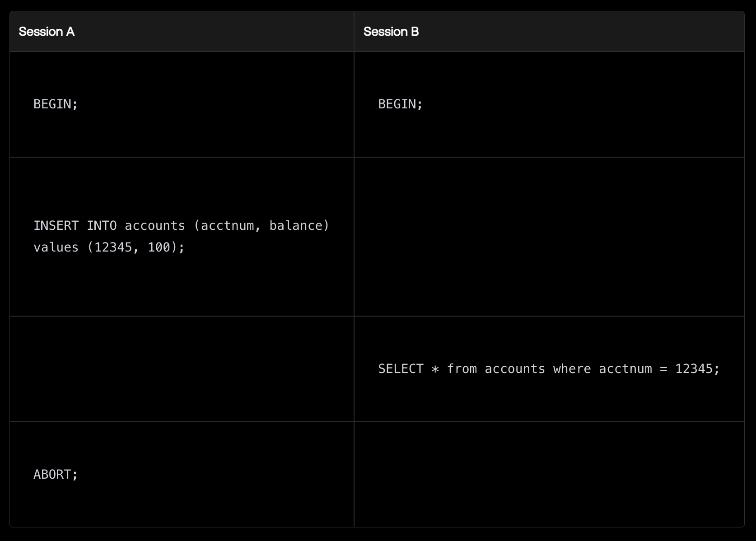
Task: Click the word accounts in the INSERT statement
Action: click(155, 226)
